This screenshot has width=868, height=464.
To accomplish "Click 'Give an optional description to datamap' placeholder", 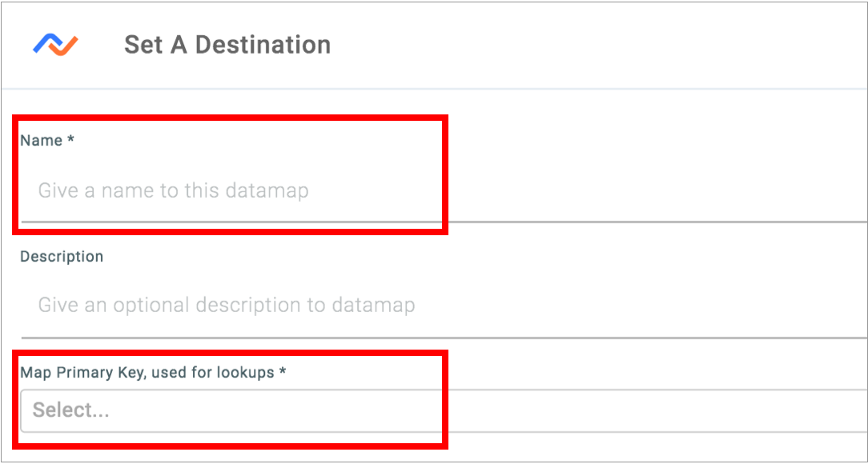I will coord(227,305).
